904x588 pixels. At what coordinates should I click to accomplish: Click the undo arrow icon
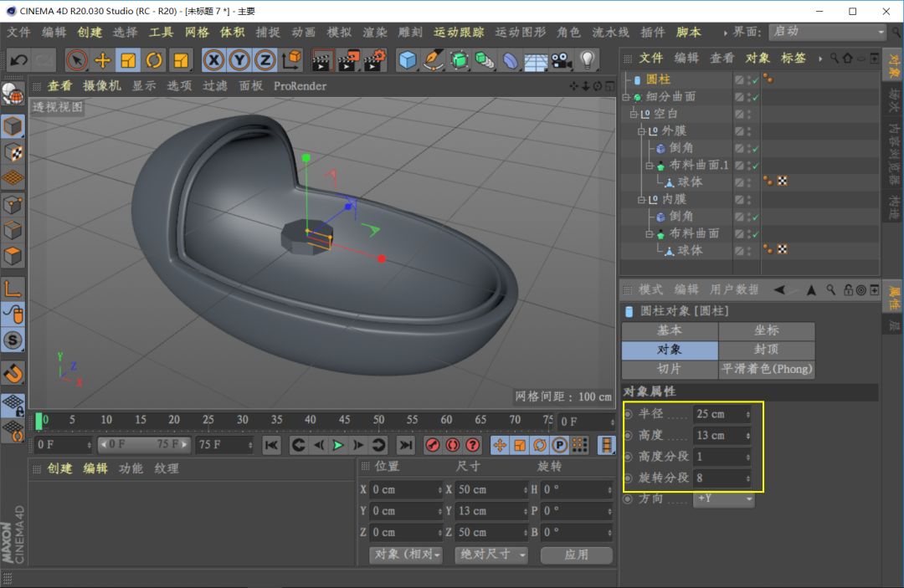[18, 60]
